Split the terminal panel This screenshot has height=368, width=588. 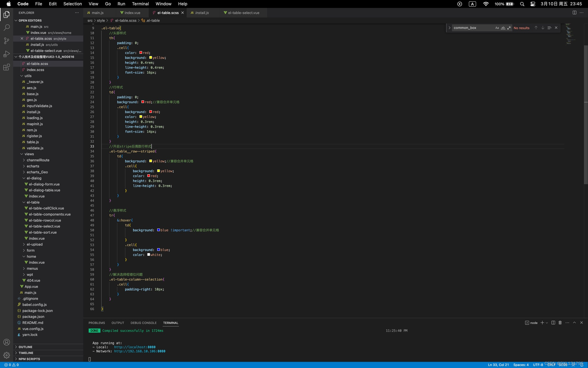click(x=553, y=323)
